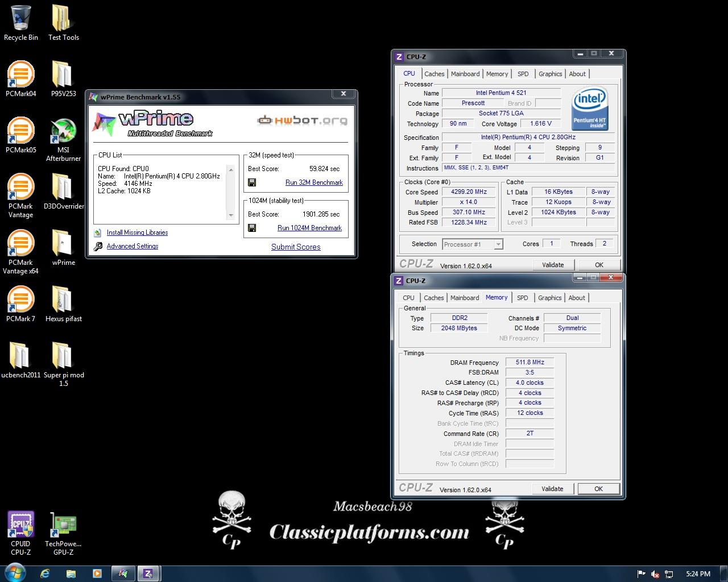Open the Action Center flag icon

coord(641,574)
